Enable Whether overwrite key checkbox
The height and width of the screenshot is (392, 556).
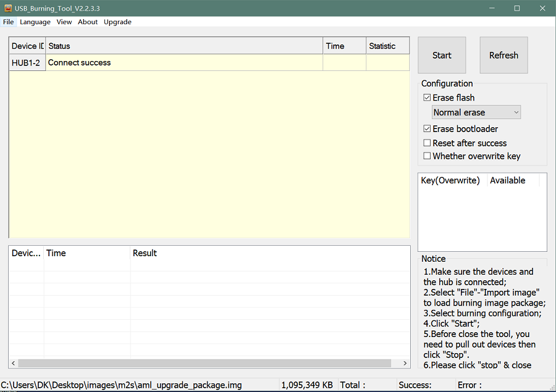click(x=427, y=156)
